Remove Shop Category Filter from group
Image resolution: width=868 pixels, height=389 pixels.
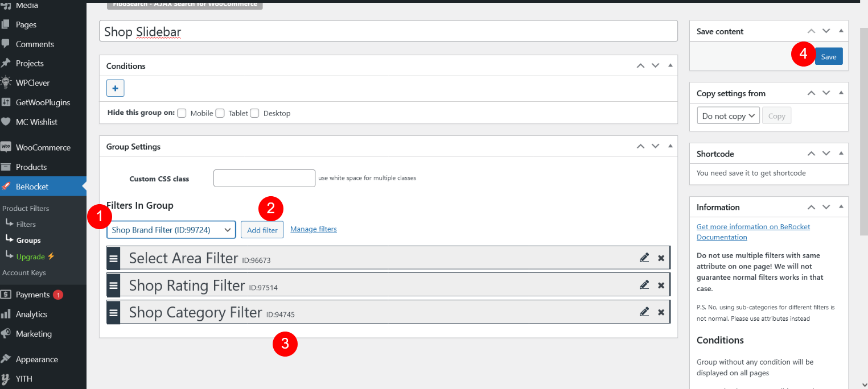[661, 312]
